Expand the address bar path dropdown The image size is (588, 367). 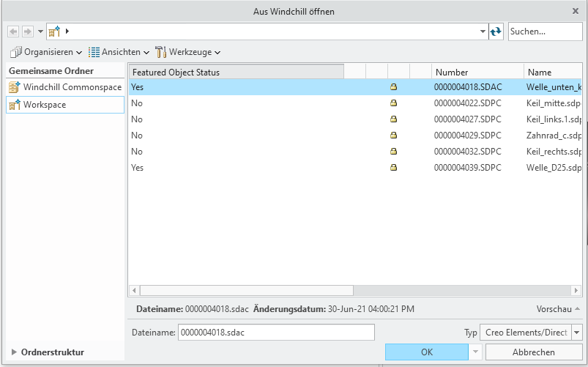coord(483,31)
